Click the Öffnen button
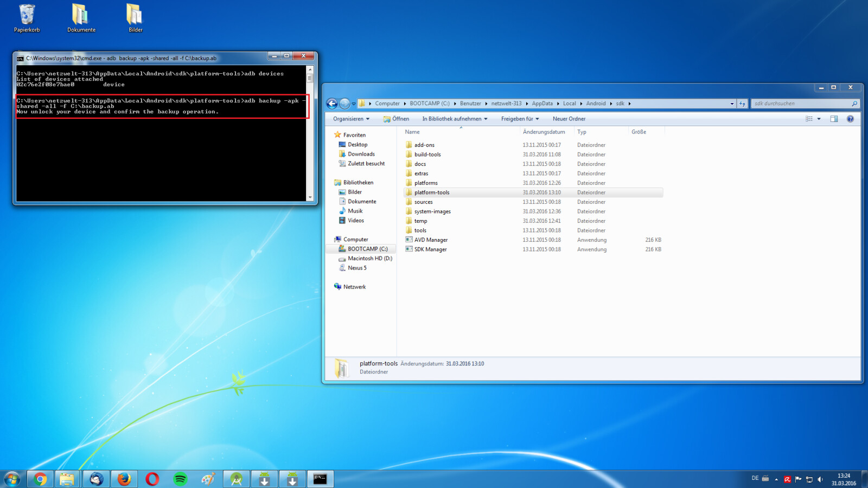 coord(396,119)
